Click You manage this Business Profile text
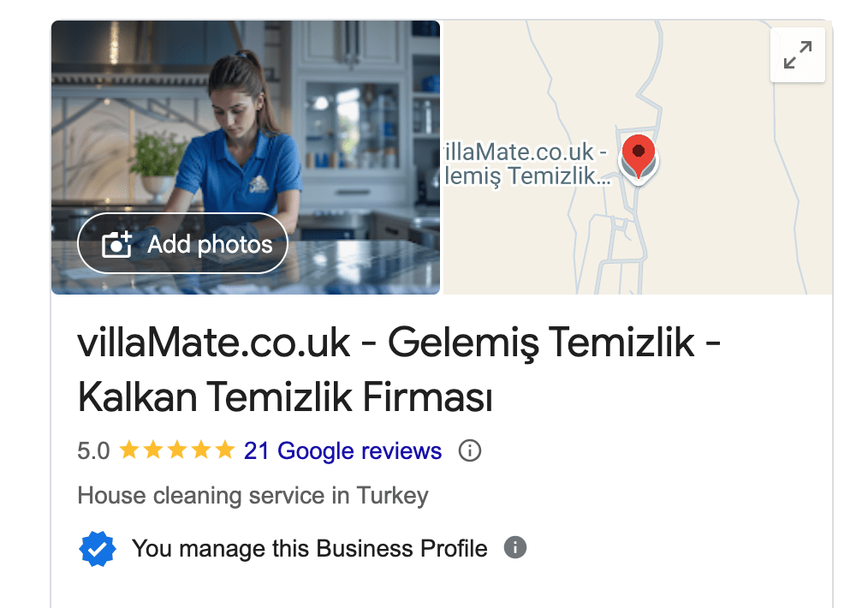This screenshot has height=608, width=868. click(309, 549)
